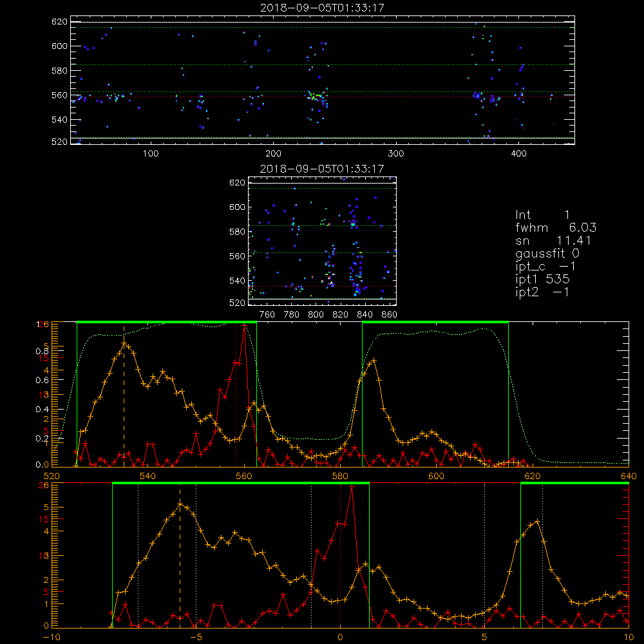Click the tallest red peak in the bottom plot
Viewport: 644px width, 644px height.
(x=352, y=487)
